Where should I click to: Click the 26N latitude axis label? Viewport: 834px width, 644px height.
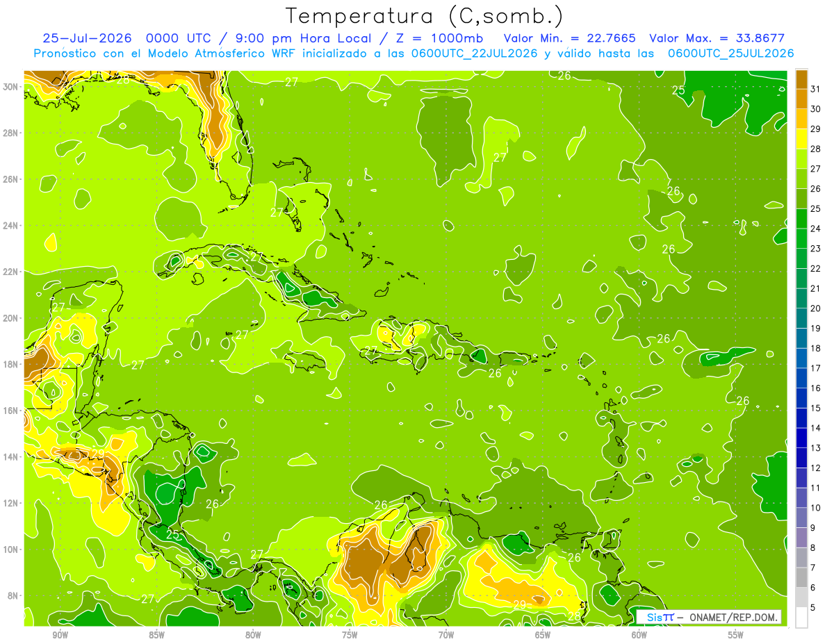[x=10, y=179]
